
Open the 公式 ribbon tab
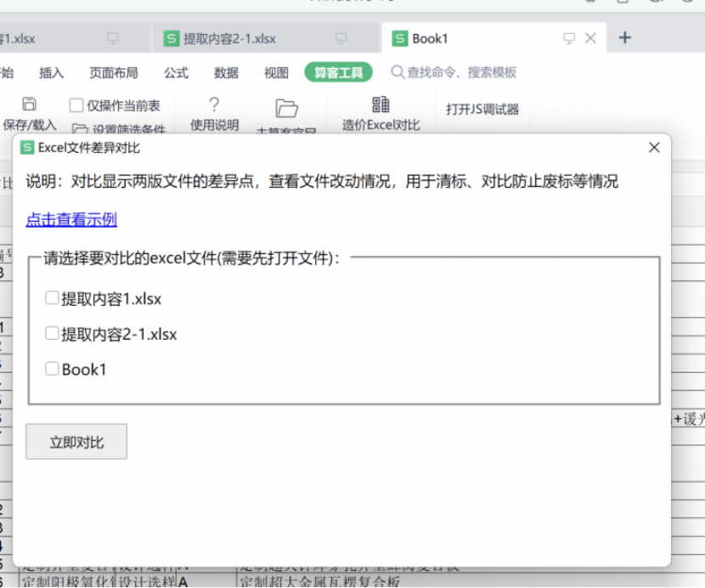(x=176, y=73)
